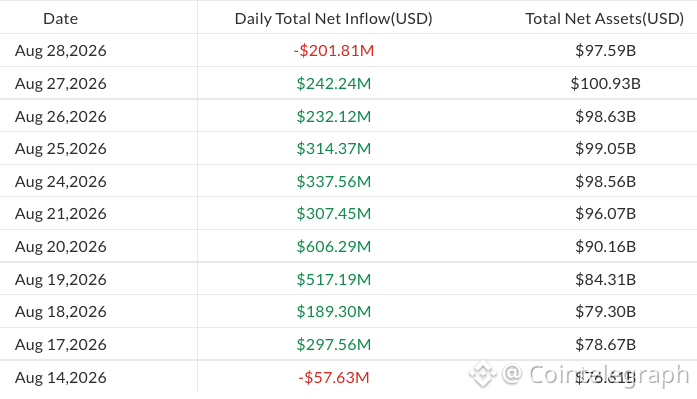Click the Binance watermark diamond logo

[x=483, y=374]
